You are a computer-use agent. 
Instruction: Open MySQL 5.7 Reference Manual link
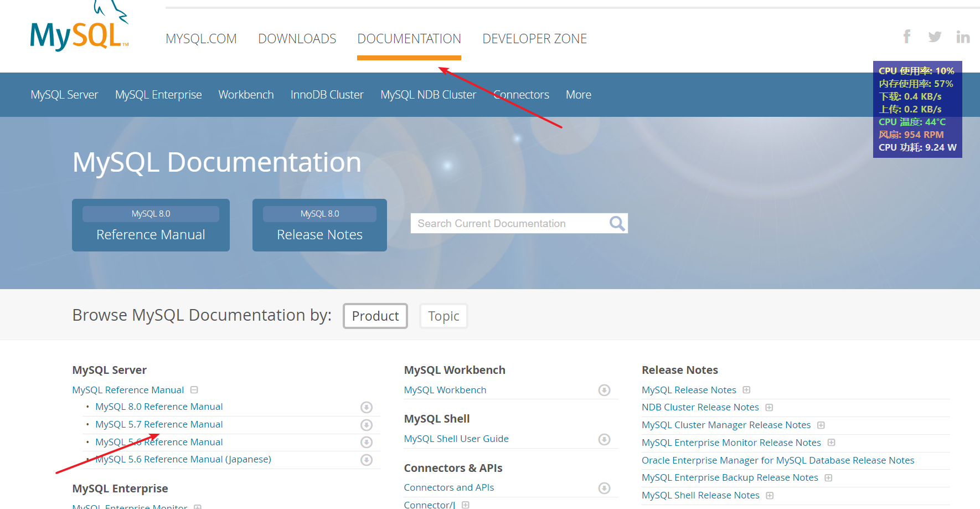click(x=159, y=424)
